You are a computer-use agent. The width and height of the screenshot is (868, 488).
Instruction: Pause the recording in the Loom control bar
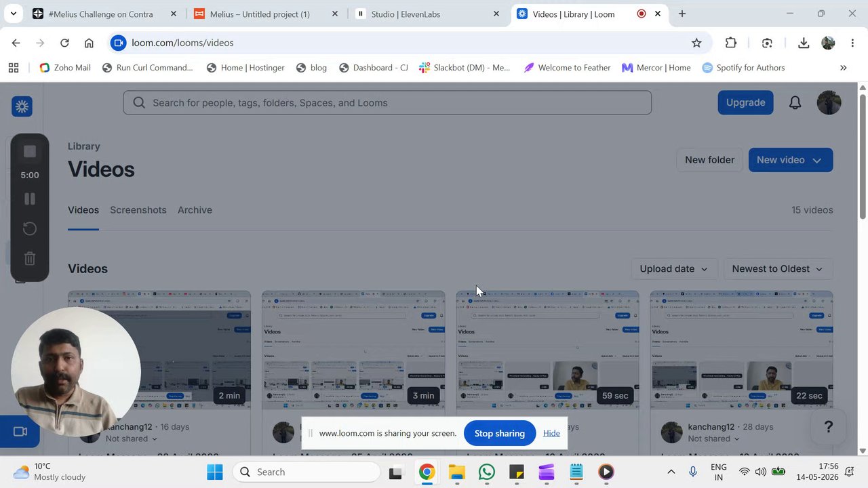click(x=30, y=199)
